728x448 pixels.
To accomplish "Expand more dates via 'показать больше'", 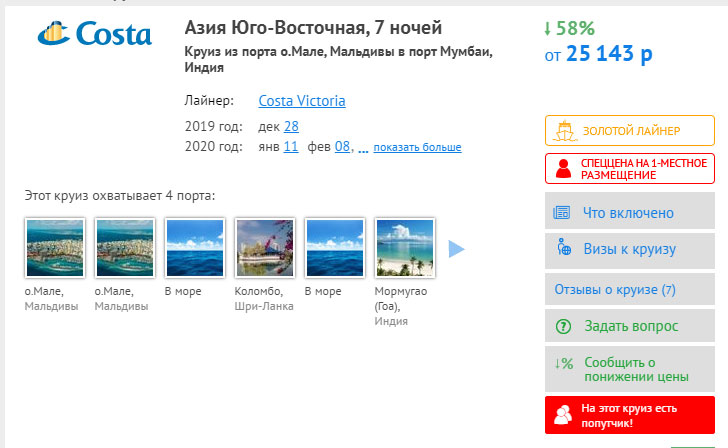I will (418, 148).
